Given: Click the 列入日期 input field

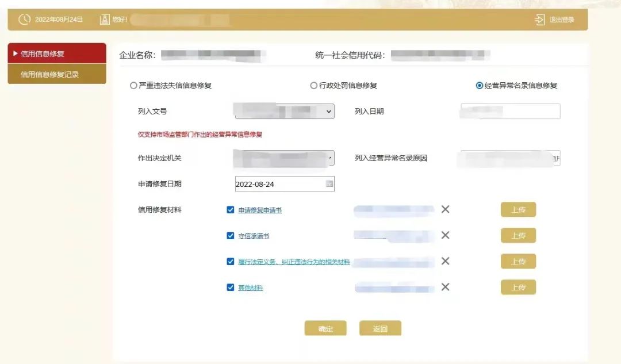Looking at the screenshot, I should click(511, 112).
